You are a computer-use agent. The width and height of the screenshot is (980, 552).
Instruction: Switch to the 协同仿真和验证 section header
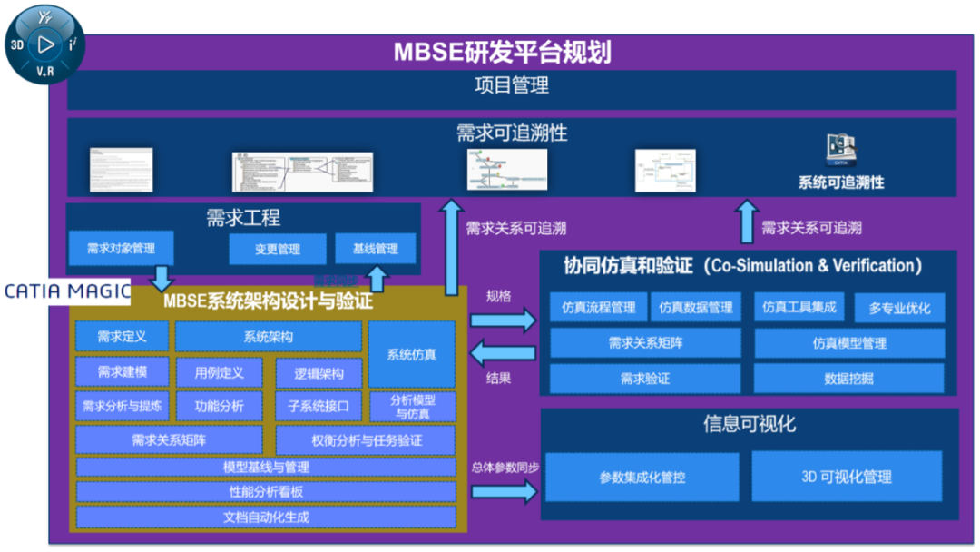tap(740, 266)
